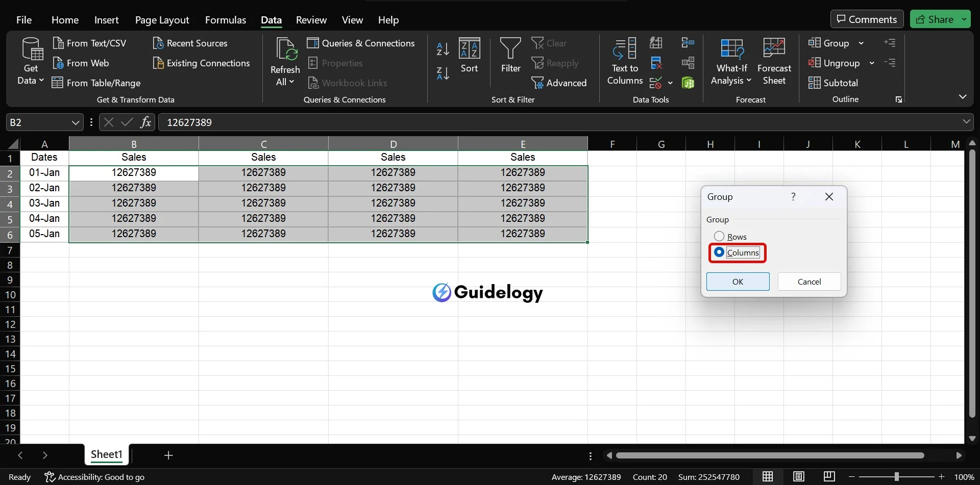Select the Sheet1 tab

[x=106, y=454]
